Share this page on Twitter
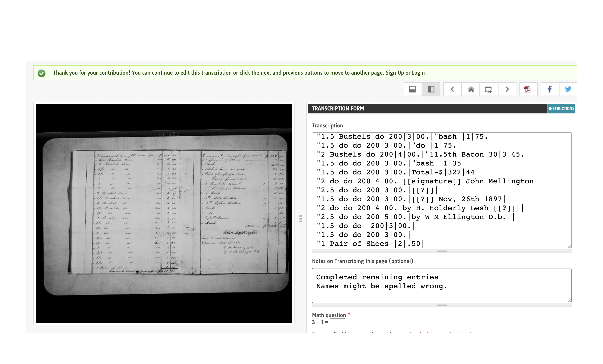 click(568, 89)
